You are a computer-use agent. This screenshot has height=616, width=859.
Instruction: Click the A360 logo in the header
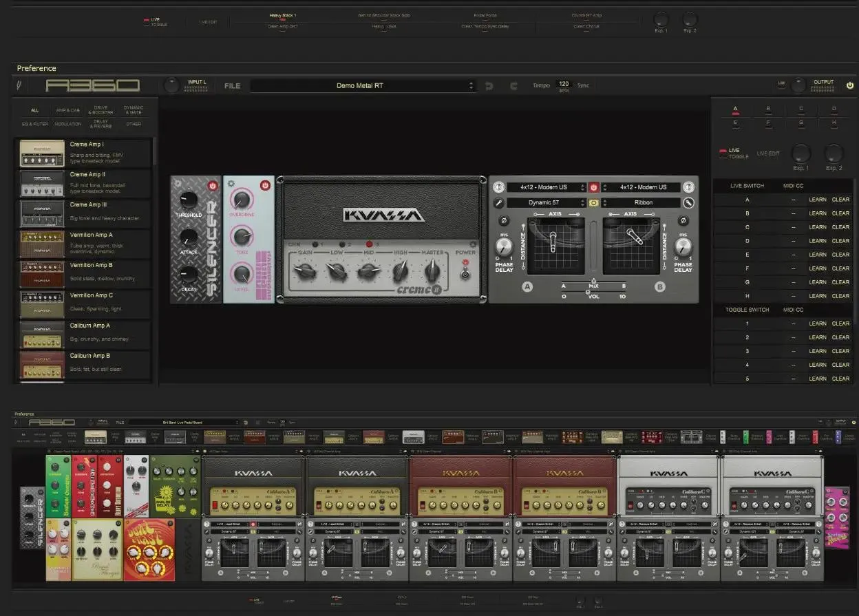[92, 86]
